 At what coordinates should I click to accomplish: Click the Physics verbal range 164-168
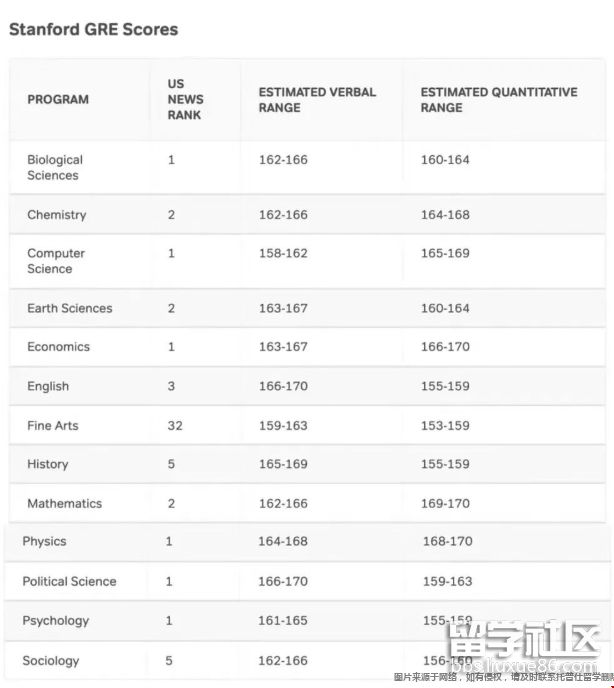(283, 541)
